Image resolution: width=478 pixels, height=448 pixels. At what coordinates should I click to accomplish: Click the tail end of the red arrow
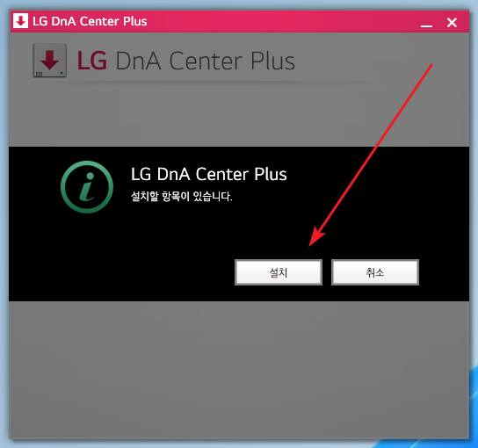coord(430,67)
